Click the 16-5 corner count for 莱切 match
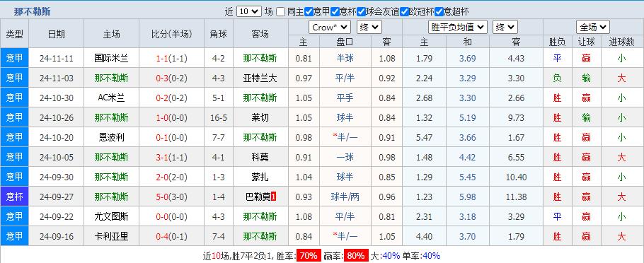This screenshot has width=644, height=263. [x=219, y=118]
